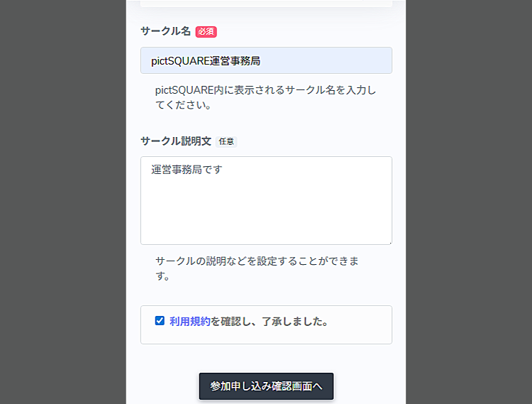The width and height of the screenshot is (532, 404).
Task: Click empty space below text in the terms box
Action: pos(266,337)
